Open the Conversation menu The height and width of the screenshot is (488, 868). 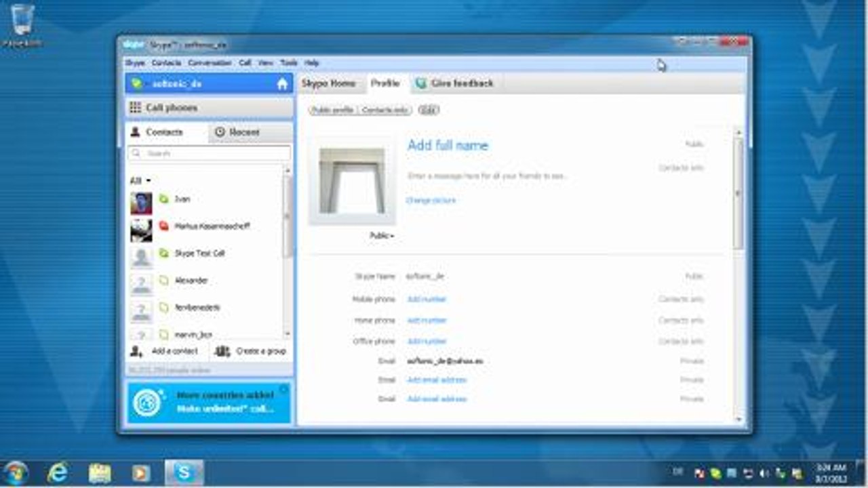tap(210, 63)
